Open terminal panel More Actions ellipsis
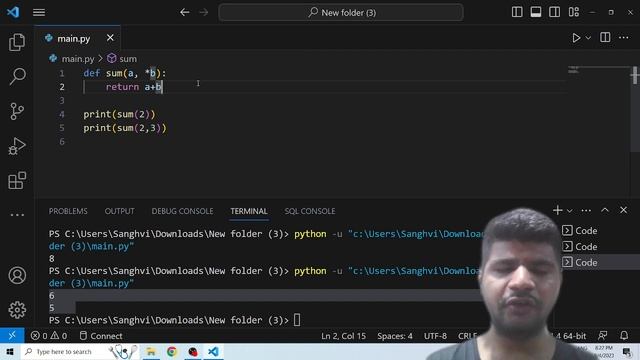The height and width of the screenshot is (360, 640). (x=586, y=211)
